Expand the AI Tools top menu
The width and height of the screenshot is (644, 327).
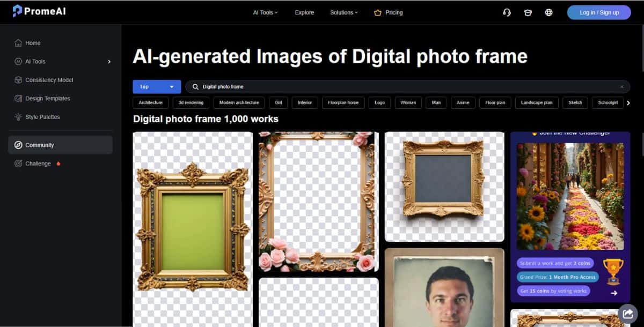tap(265, 12)
